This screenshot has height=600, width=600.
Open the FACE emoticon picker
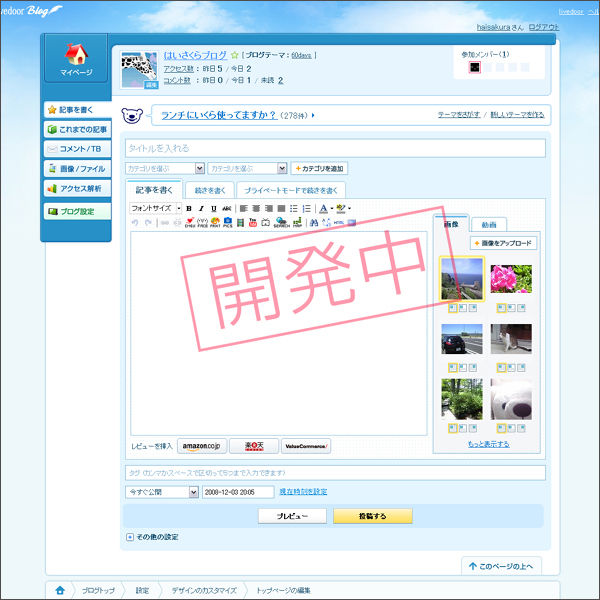click(202, 222)
